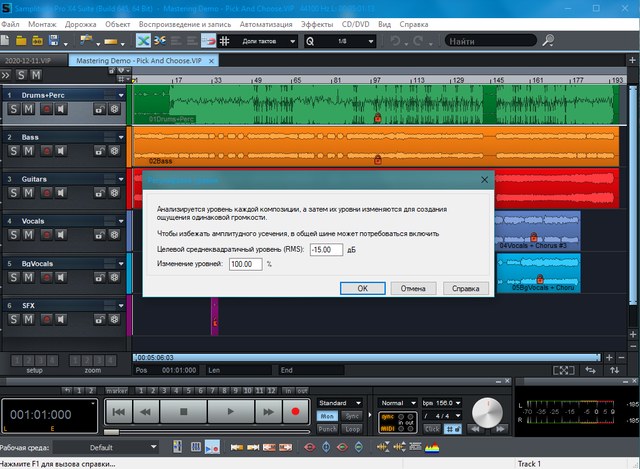Expand the Drums+Perc track menu arrow

pyautogui.click(x=120, y=94)
